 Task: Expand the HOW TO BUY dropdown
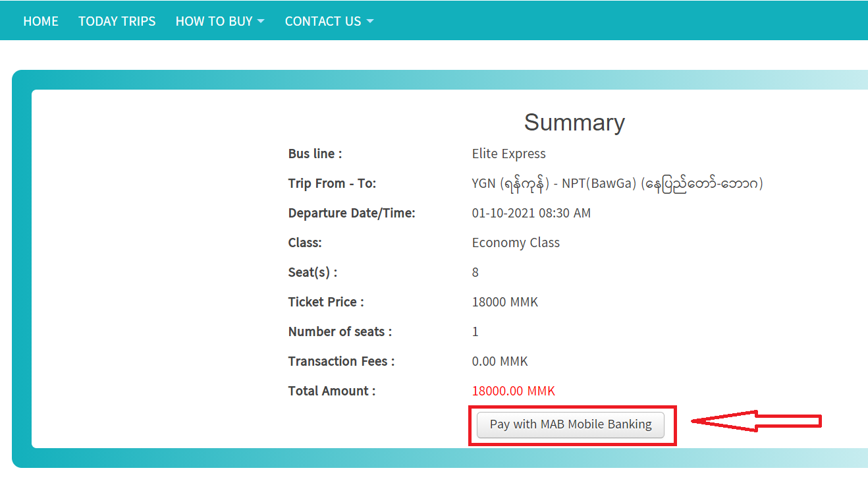point(220,21)
